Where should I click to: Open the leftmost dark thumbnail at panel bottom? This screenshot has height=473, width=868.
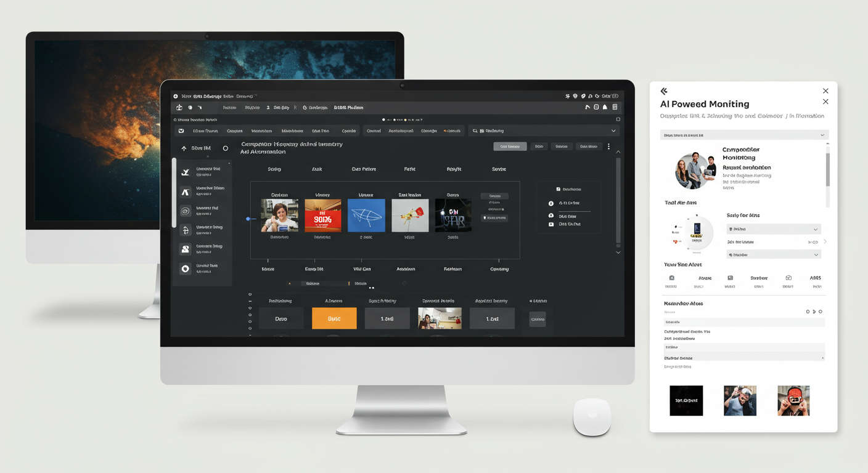[x=686, y=400]
